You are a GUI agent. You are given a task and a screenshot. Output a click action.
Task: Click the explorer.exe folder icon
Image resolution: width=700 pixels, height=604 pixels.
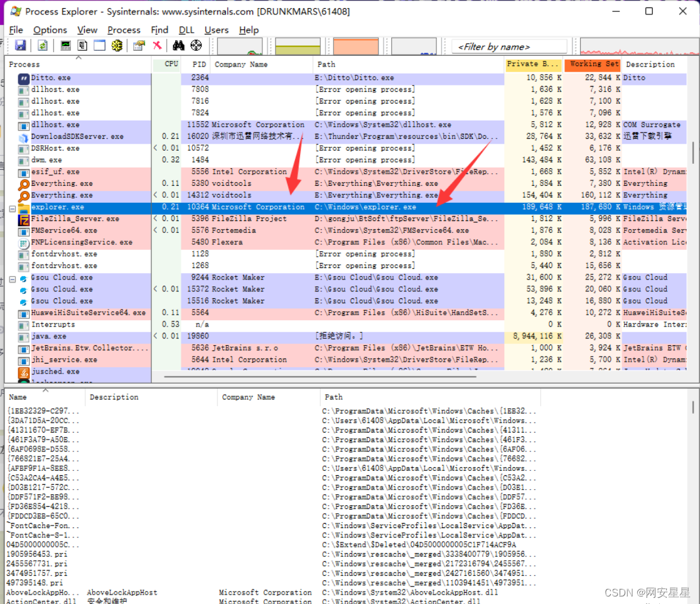coord(24,208)
